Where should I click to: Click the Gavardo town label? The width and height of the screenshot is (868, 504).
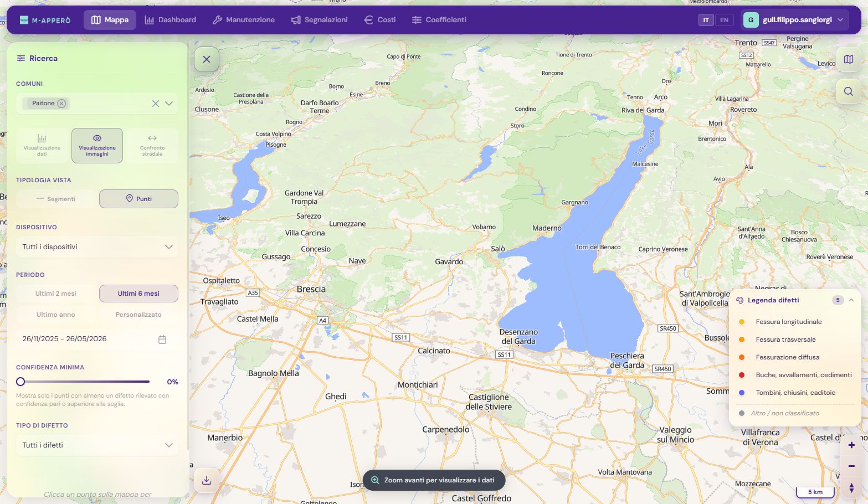(449, 261)
